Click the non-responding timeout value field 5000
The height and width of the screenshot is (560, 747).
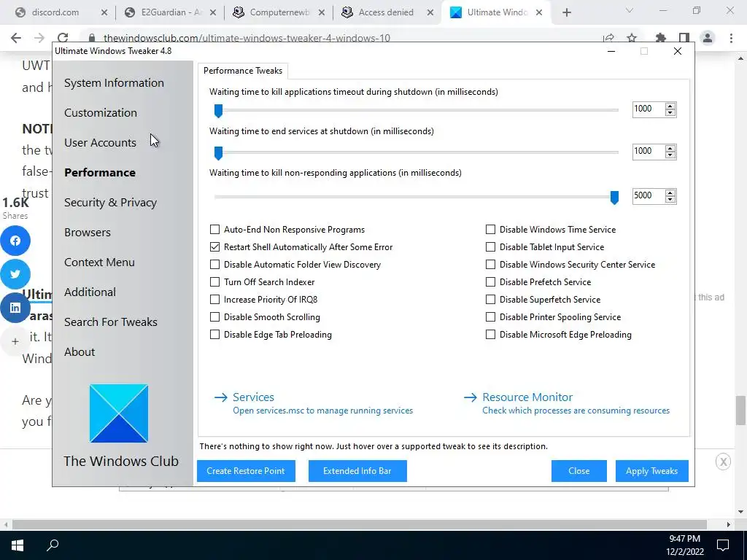(x=649, y=195)
